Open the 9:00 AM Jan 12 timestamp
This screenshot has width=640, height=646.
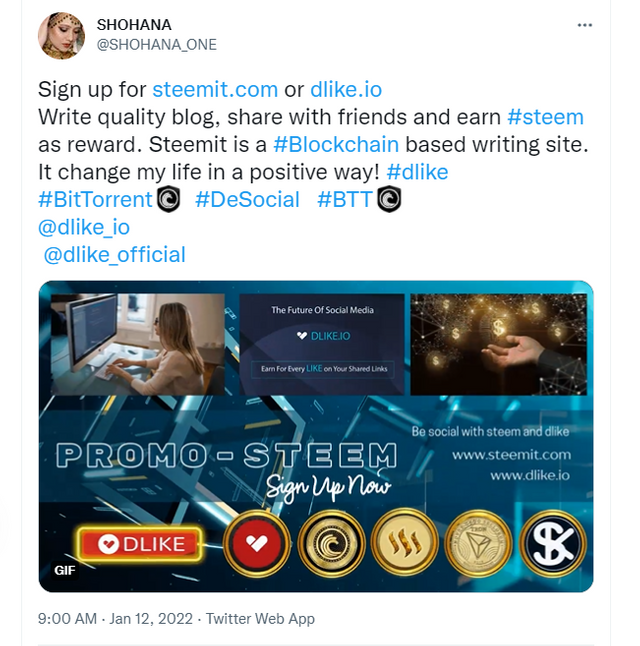tap(115, 619)
